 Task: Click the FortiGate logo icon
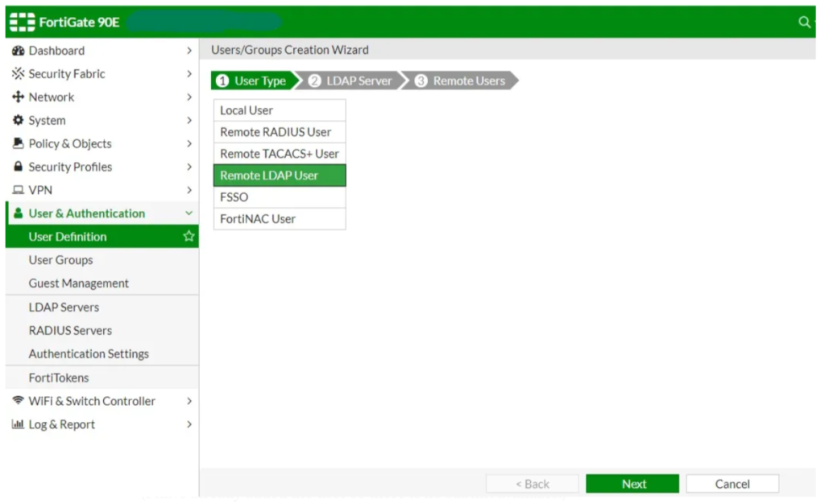pyautogui.click(x=22, y=22)
